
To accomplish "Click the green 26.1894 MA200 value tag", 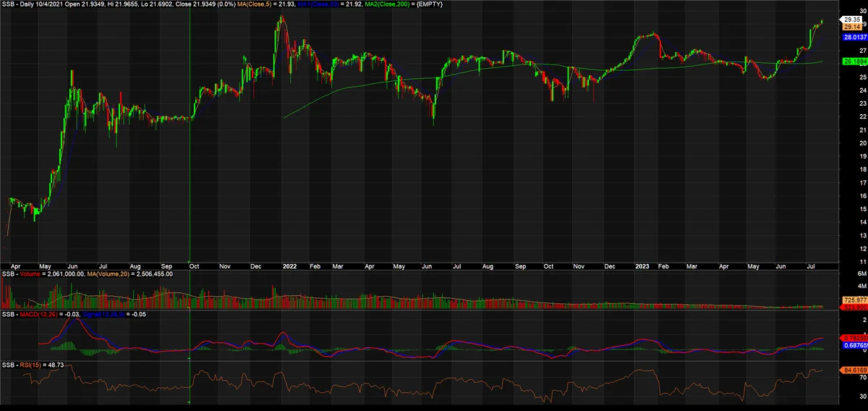I will [x=854, y=62].
